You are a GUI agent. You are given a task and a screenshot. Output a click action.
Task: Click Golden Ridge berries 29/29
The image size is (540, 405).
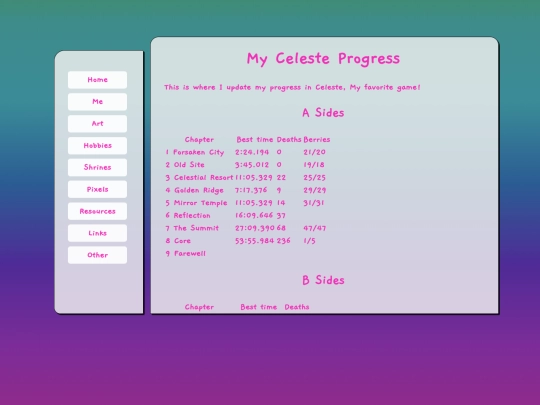(x=315, y=190)
